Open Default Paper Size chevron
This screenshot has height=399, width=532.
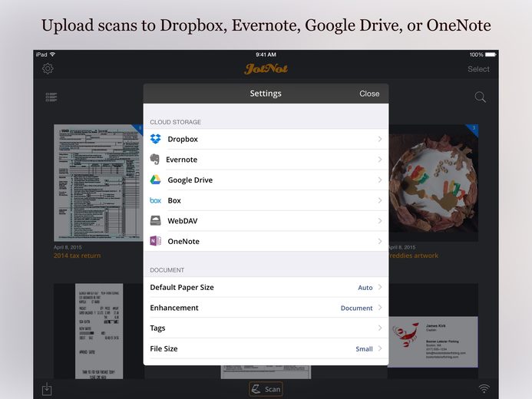[x=380, y=287]
